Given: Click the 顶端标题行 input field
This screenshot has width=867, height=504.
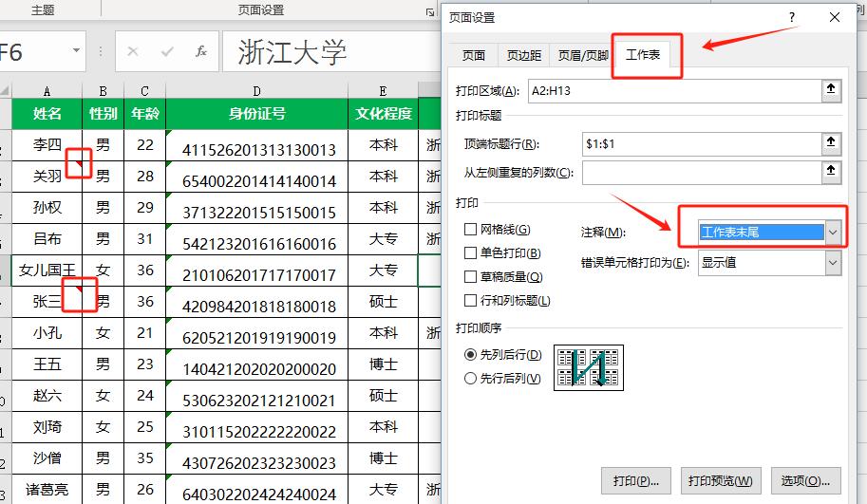Looking at the screenshot, I should tap(702, 144).
